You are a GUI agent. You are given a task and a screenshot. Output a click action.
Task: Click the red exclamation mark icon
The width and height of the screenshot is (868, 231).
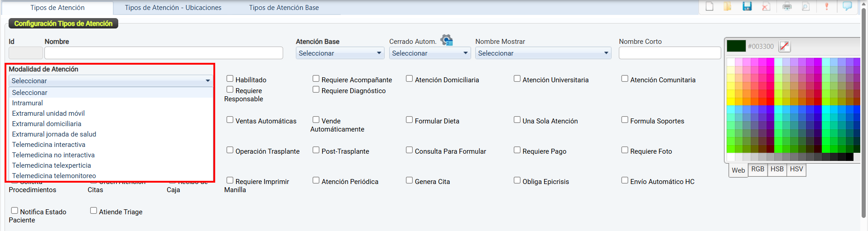point(827,6)
